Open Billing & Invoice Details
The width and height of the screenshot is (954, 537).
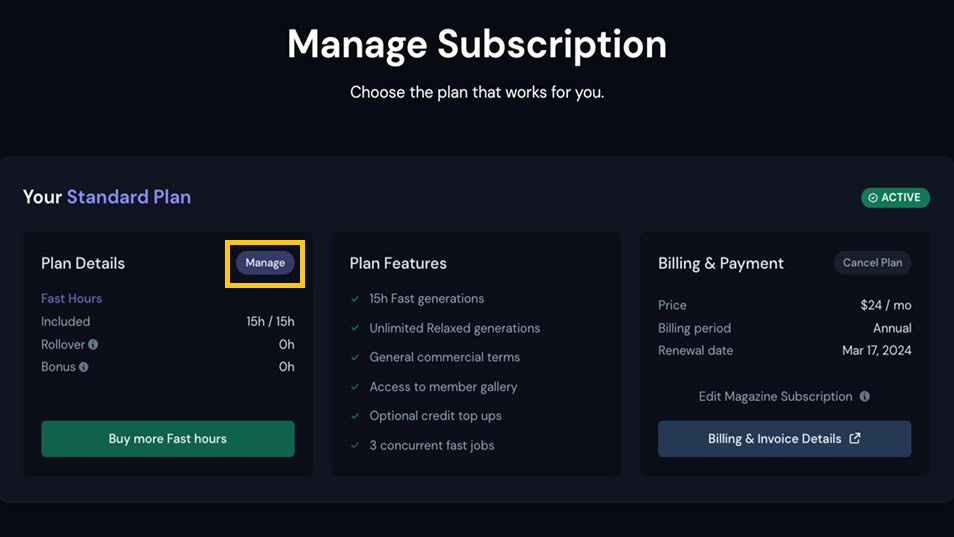tap(774, 439)
